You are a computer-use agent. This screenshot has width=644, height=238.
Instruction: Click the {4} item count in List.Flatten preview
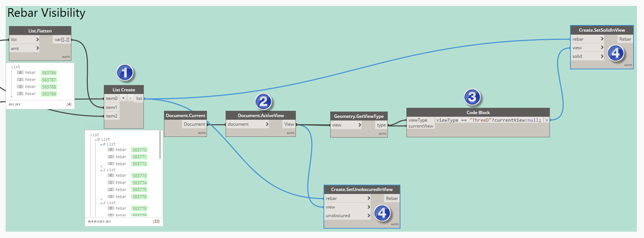point(69,104)
